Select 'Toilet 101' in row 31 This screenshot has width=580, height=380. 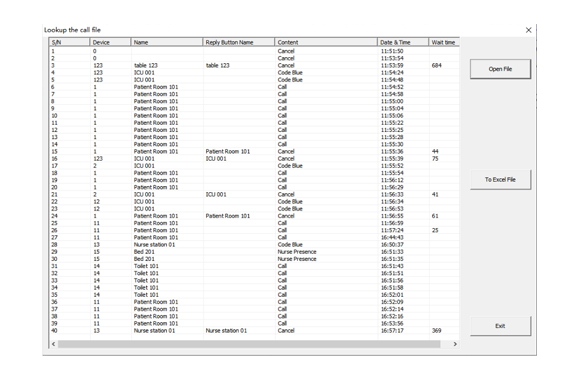(146, 266)
